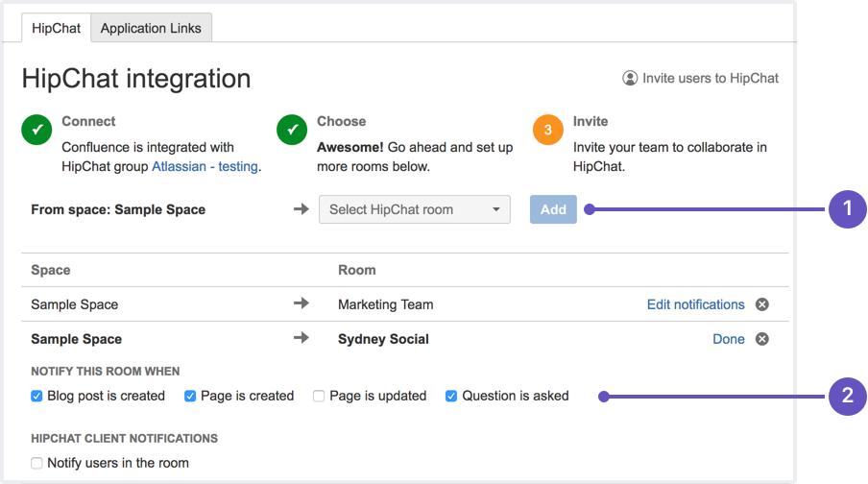868x484 pixels.
Task: Uncheck Question is asked
Action: point(451,396)
